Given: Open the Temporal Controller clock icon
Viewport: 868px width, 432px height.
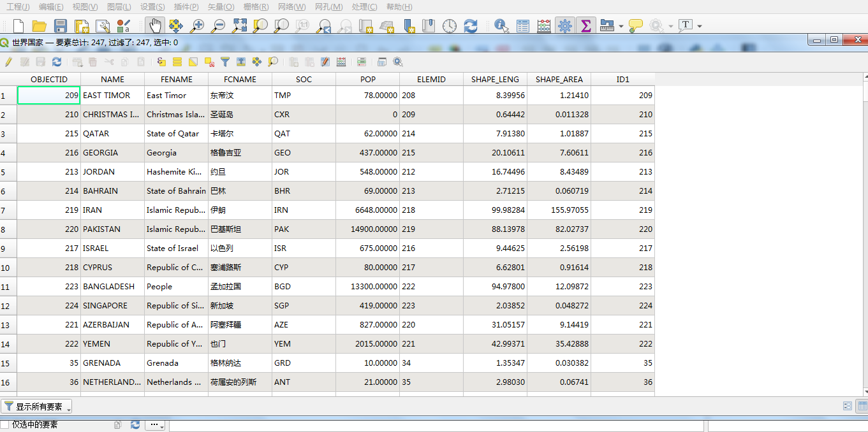Looking at the screenshot, I should 450,26.
